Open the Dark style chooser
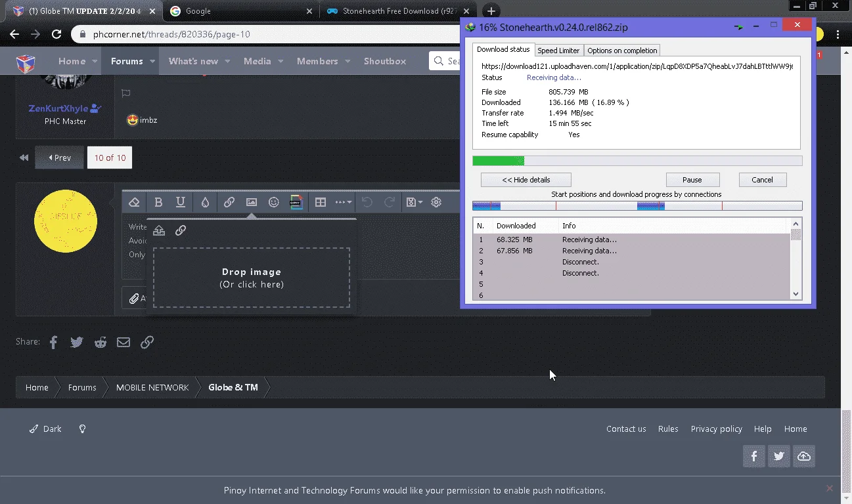This screenshot has width=852, height=504. [45, 429]
